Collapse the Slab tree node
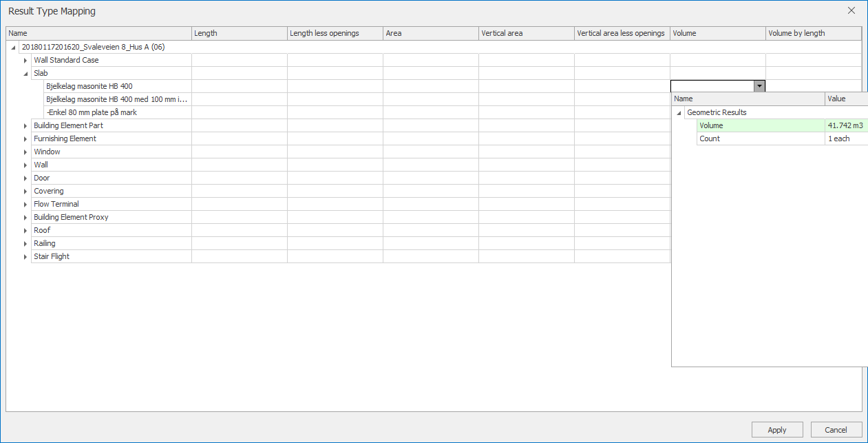 [x=25, y=74]
